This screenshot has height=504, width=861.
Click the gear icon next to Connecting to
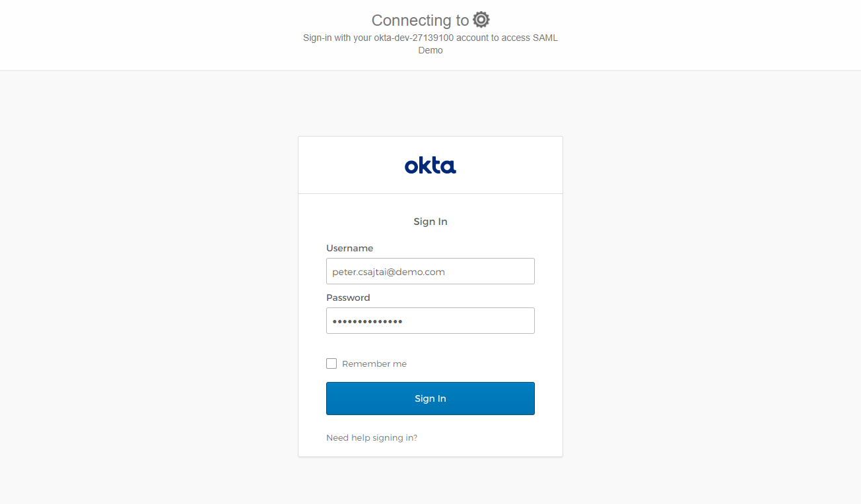pyautogui.click(x=481, y=19)
